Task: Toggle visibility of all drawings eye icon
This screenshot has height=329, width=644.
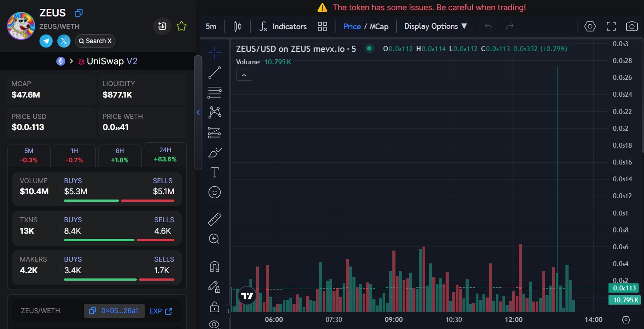Action: click(214, 324)
